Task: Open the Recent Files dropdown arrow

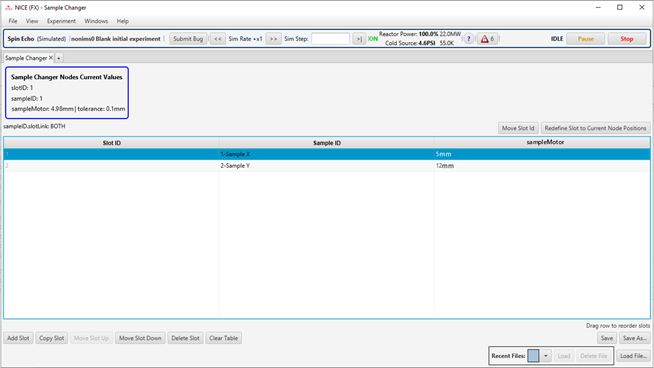Action: (546, 356)
